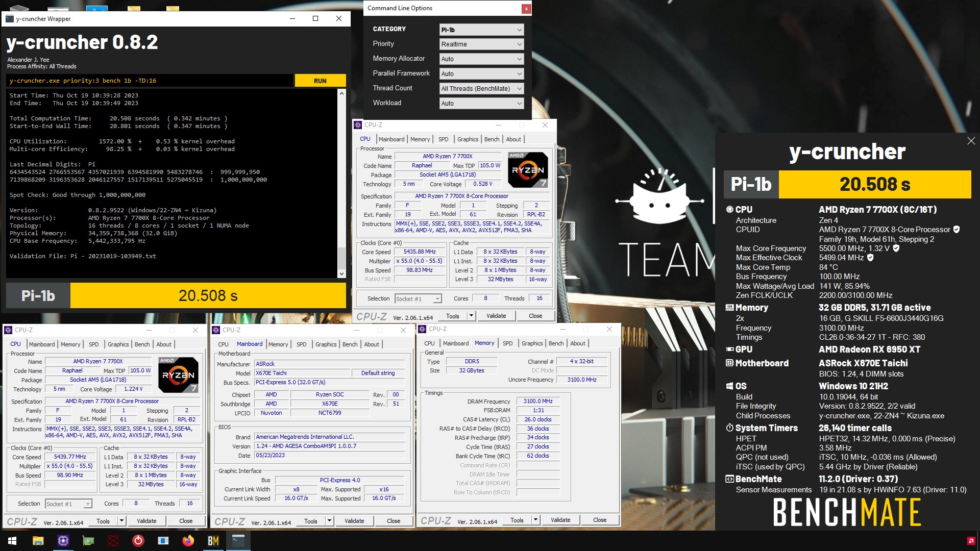Open BenchMate via the BM taskbar icon
Image resolution: width=980 pixels, height=551 pixels.
[x=213, y=541]
